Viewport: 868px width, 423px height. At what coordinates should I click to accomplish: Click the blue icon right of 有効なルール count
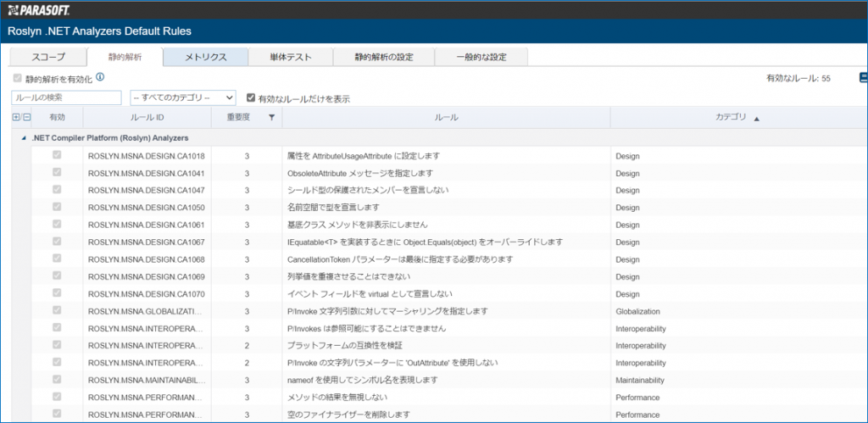pos(863,78)
